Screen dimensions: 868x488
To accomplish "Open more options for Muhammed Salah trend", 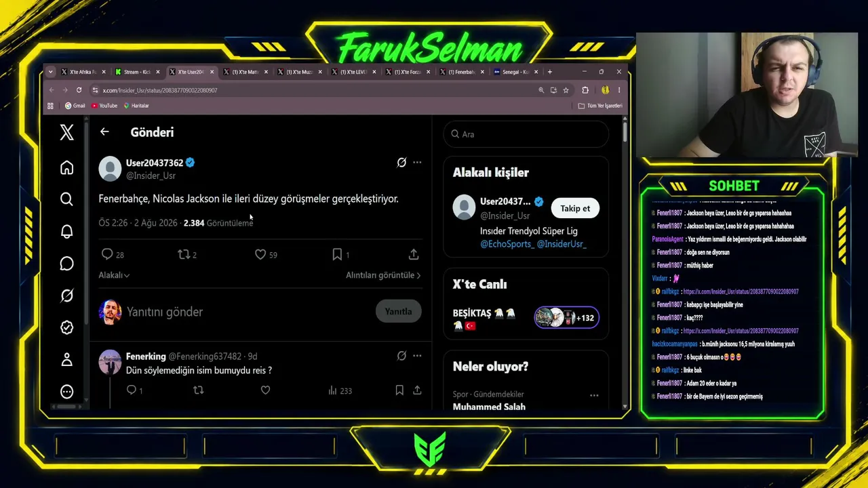I will tap(594, 395).
